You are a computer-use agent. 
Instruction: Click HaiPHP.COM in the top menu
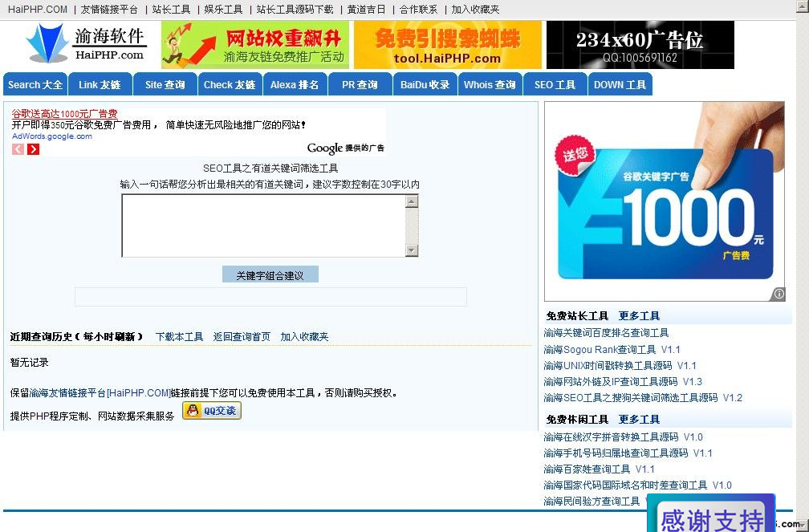click(38, 10)
